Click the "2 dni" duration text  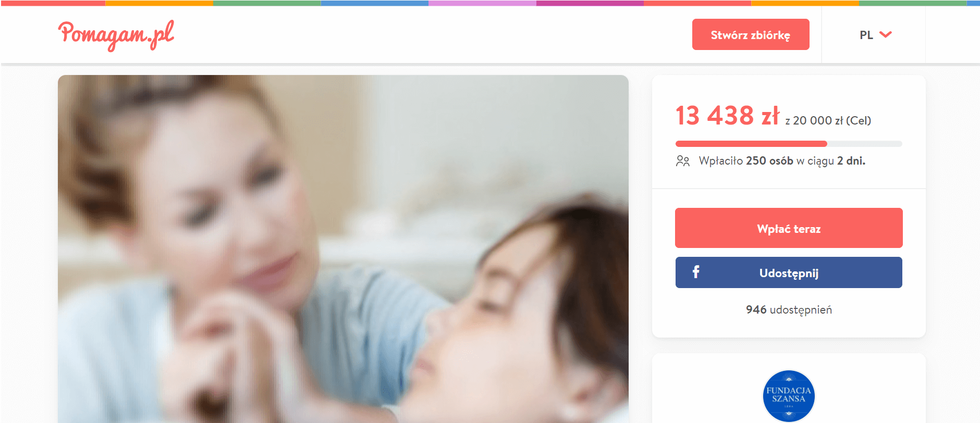click(851, 161)
